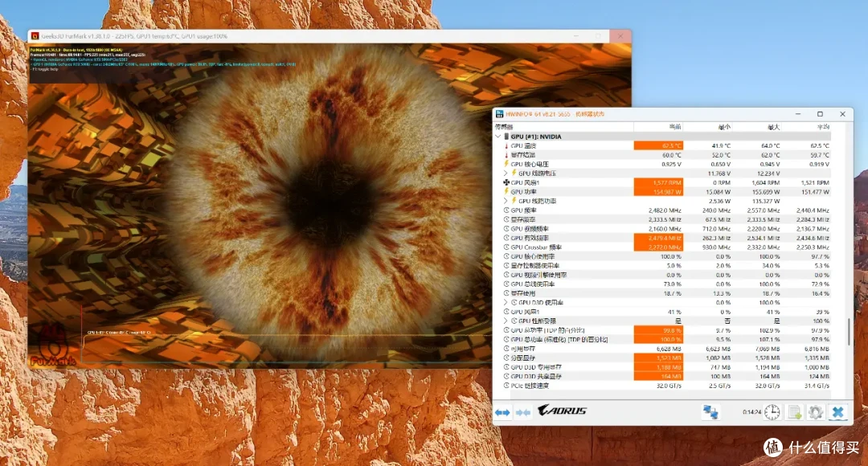
Task: Click the collapse-columns inward arrows button in HWiNFO
Action: click(x=522, y=412)
